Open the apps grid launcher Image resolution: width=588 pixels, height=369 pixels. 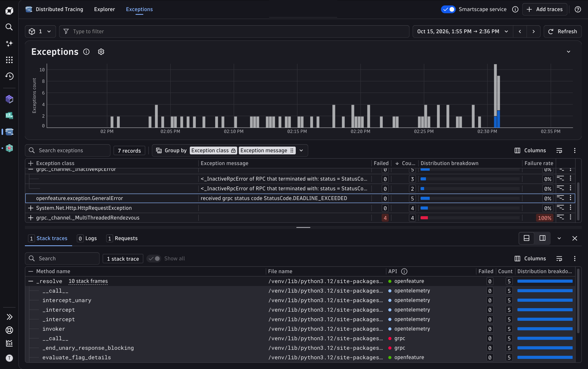[x=9, y=60]
